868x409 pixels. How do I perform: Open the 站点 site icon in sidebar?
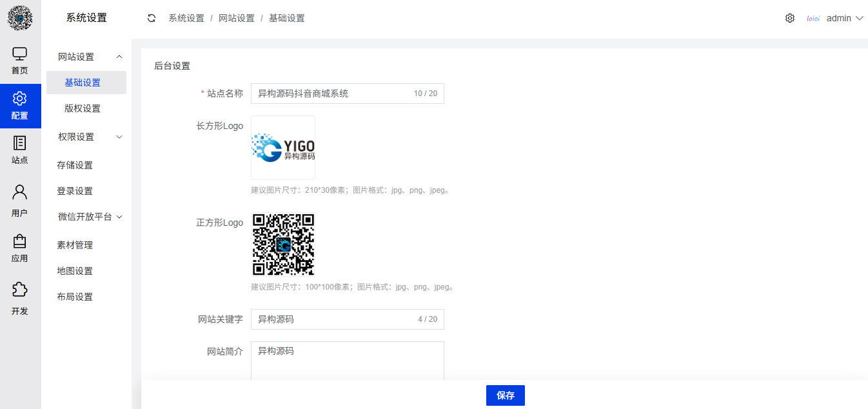pos(19,150)
